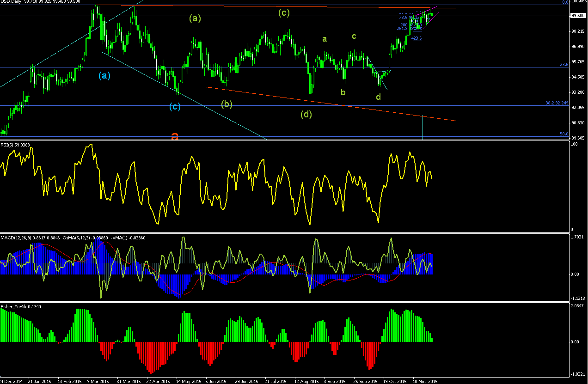Image resolution: width=588 pixels, height=384 pixels.
Task: Select the Fibonacci 23.6 level label
Action: pos(564,65)
